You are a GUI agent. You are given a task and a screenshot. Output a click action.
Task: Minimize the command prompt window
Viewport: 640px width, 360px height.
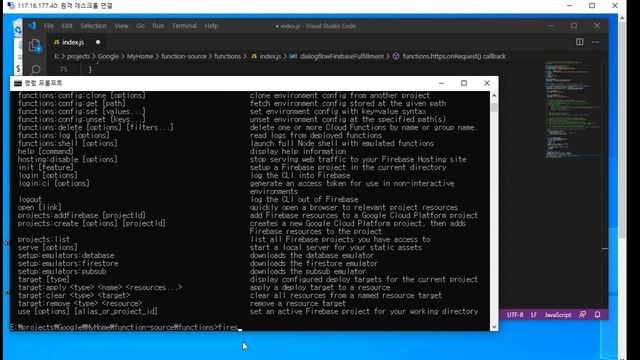[x=441, y=83]
